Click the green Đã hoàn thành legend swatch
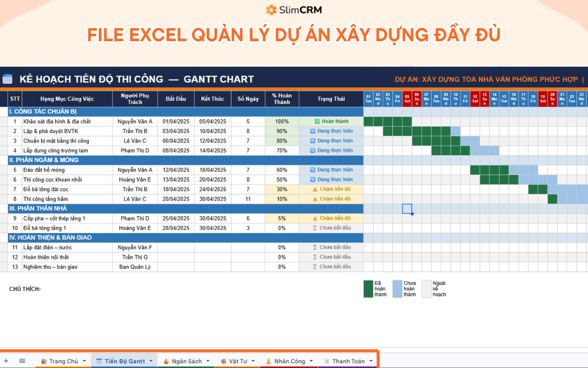Screen dimensions: 588x368 [368, 289]
